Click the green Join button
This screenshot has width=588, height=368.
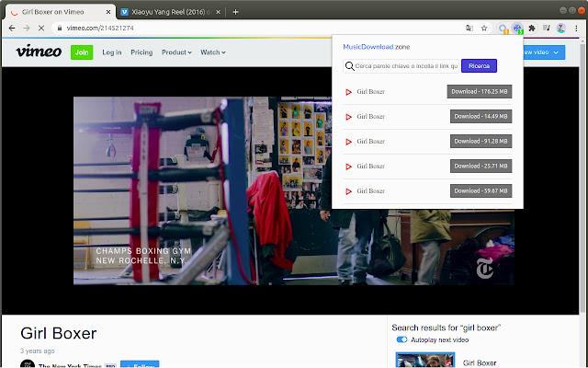pos(82,52)
